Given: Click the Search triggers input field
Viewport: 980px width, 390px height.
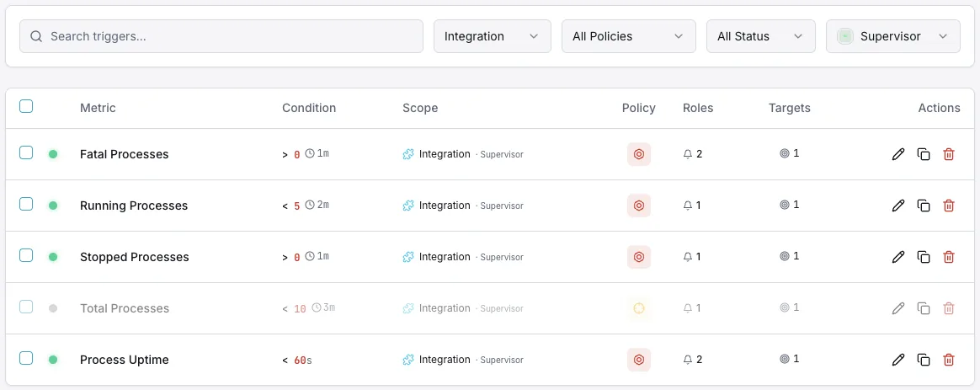Looking at the screenshot, I should 221,36.
